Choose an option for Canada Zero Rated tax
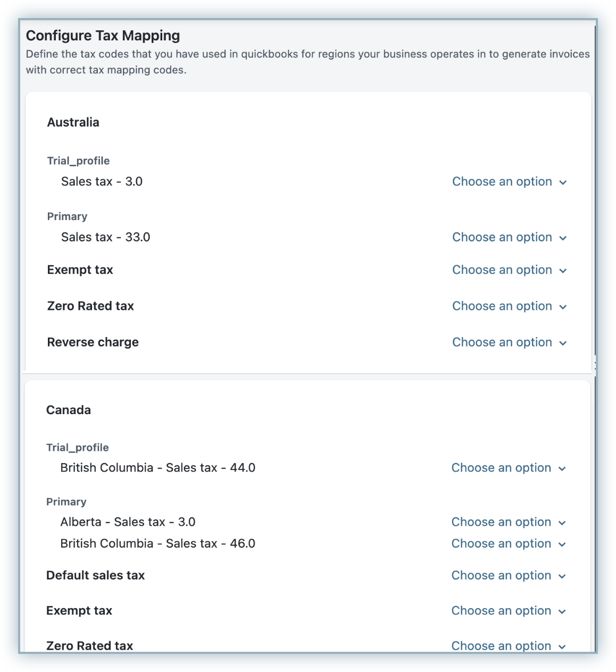Screen dimensions: 616x672 508,646
